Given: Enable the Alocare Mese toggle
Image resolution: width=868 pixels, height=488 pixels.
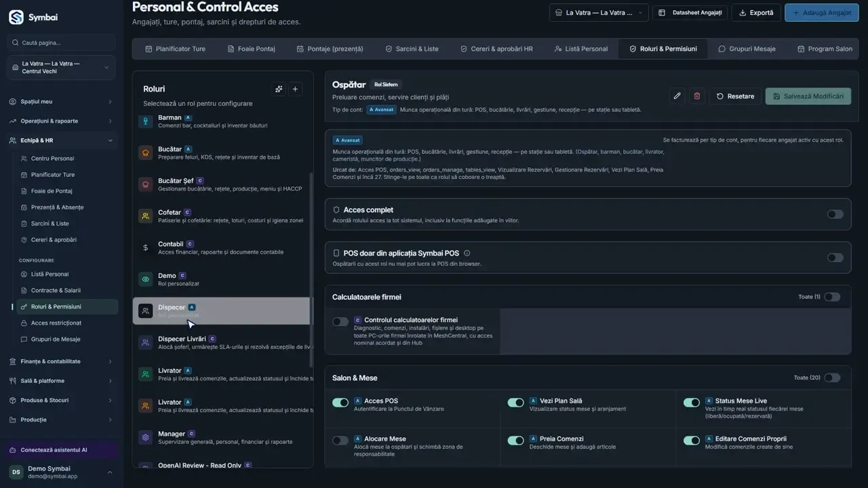Looking at the screenshot, I should (x=340, y=441).
